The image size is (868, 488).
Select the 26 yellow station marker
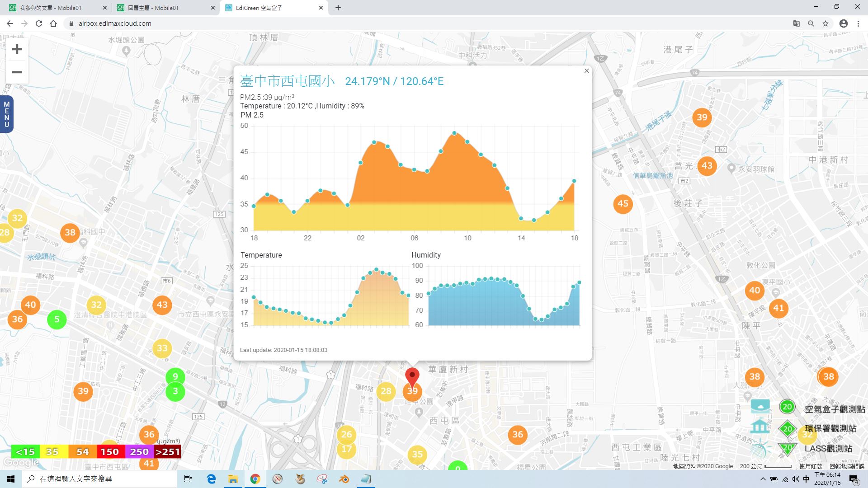[x=346, y=434]
